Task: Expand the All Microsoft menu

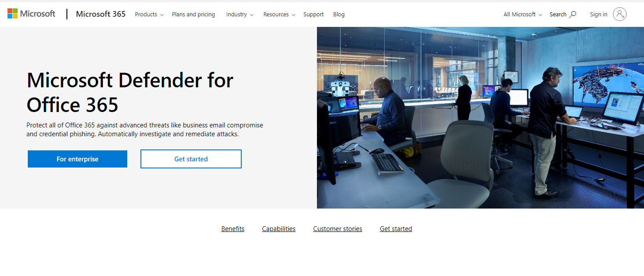Action: pyautogui.click(x=523, y=15)
